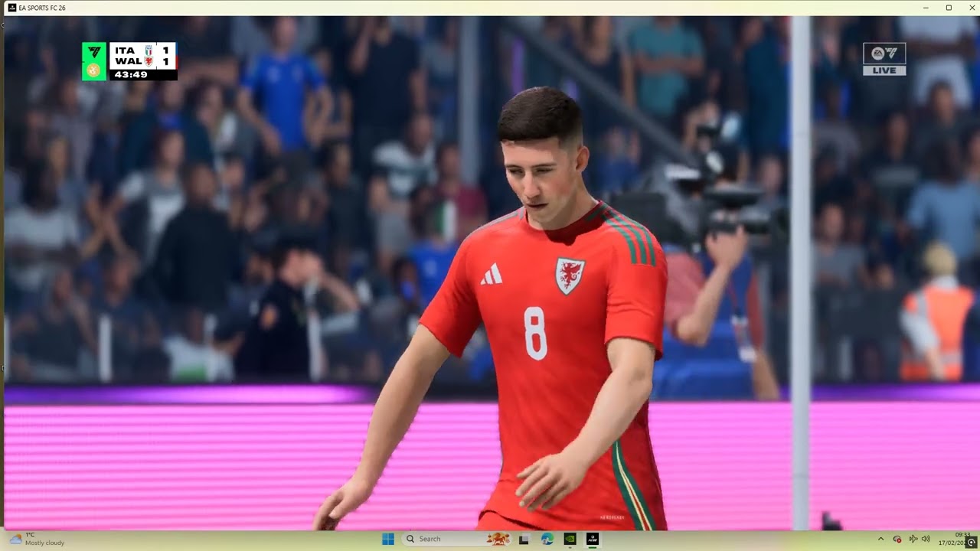
Task: Click the Windows Start button
Action: (x=388, y=539)
